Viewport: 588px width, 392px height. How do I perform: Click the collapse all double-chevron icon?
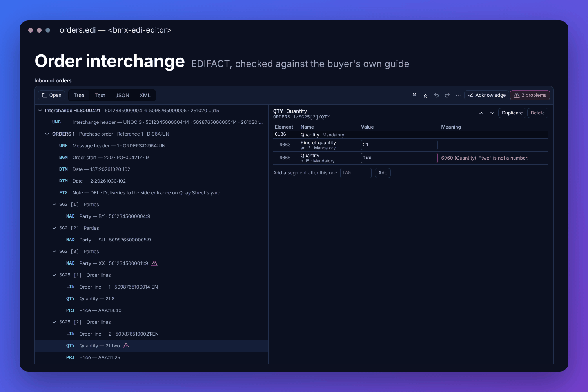click(425, 95)
